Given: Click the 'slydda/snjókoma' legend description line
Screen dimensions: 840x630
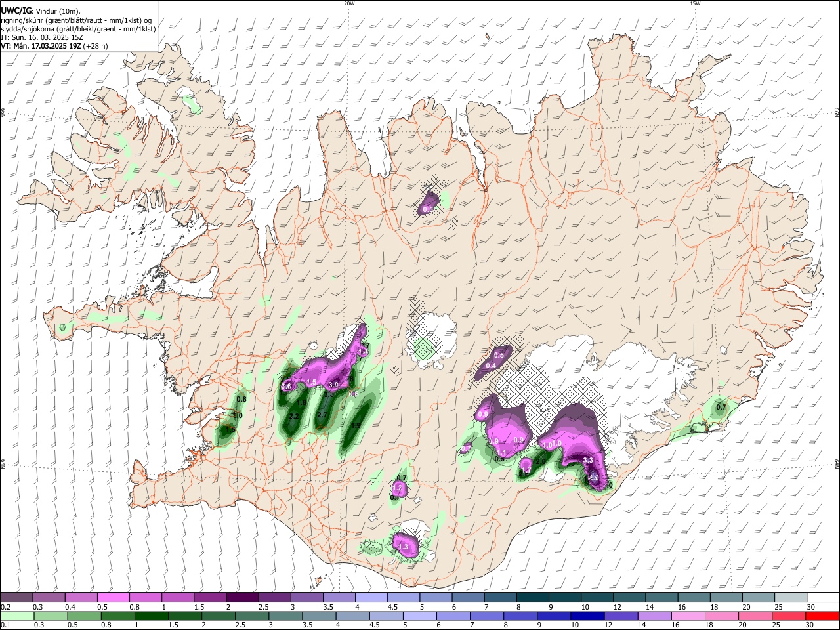Looking at the screenshot, I should [78, 29].
